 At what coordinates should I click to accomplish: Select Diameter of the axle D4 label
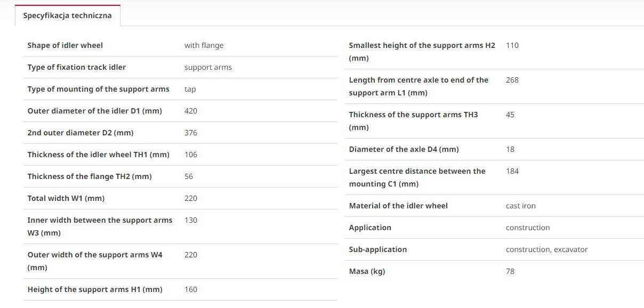pyautogui.click(x=404, y=149)
